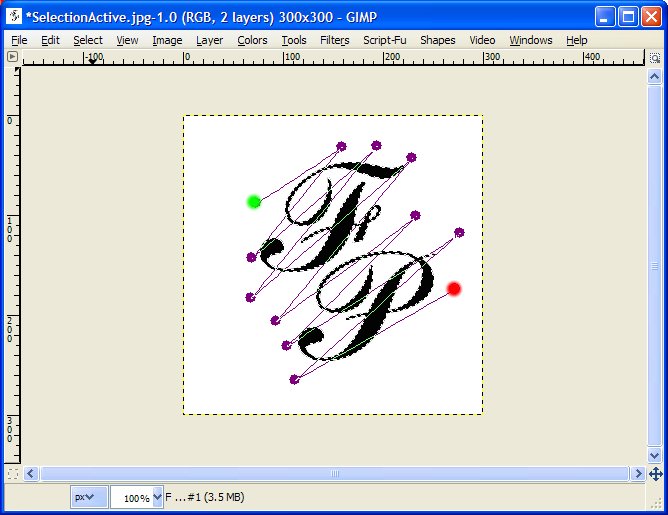Toggle the Quick Mask button at bottom-left
Image resolution: width=668 pixels, height=515 pixels.
[x=13, y=474]
